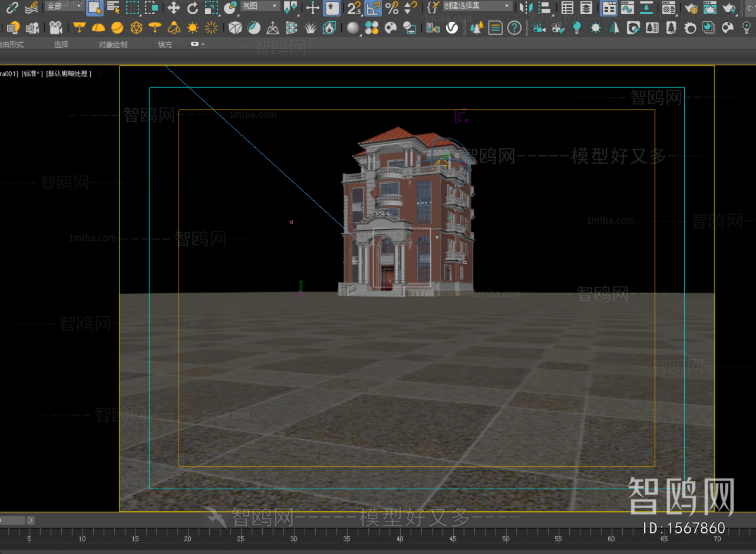Click the Align tool icon

(545, 7)
